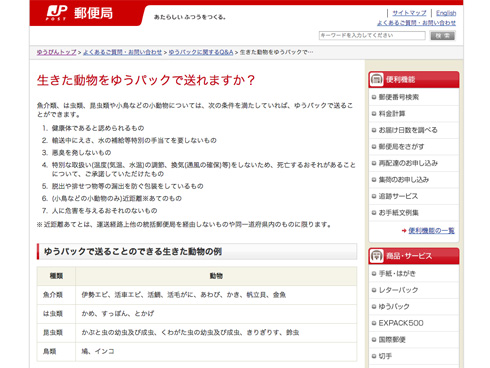Screen dimensions: 490x368
Task: Open the サイトマップ link
Action: 409,13
